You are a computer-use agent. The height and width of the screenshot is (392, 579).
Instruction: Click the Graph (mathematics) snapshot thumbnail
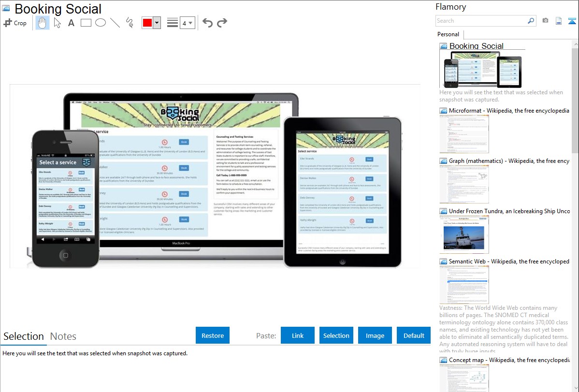pos(464,184)
